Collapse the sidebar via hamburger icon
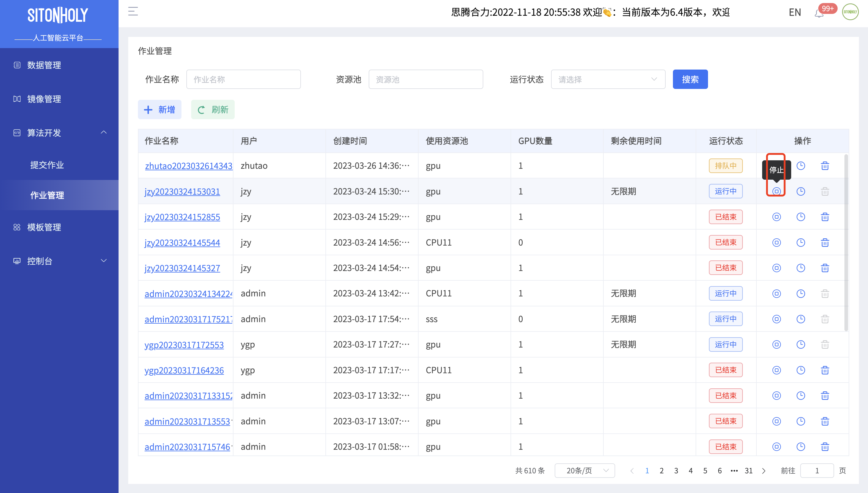868x493 pixels. point(133,11)
